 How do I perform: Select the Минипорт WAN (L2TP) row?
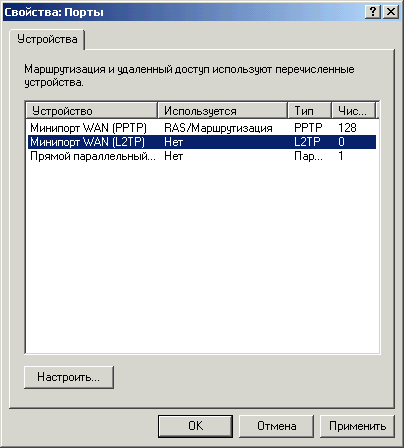tap(202, 142)
